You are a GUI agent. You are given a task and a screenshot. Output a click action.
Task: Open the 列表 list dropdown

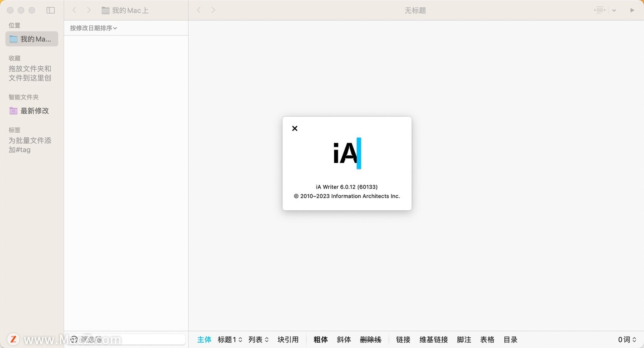pyautogui.click(x=258, y=340)
